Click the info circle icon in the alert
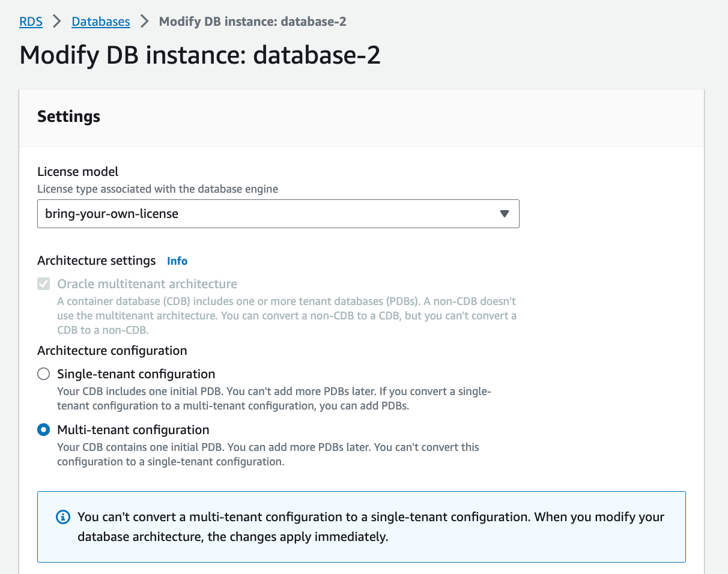This screenshot has width=728, height=574. pos(62,517)
